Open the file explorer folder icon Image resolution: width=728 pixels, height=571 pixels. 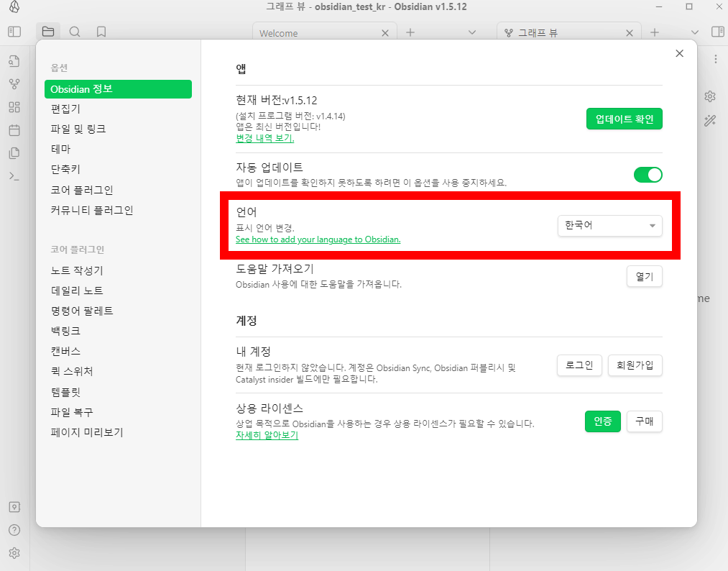(48, 32)
